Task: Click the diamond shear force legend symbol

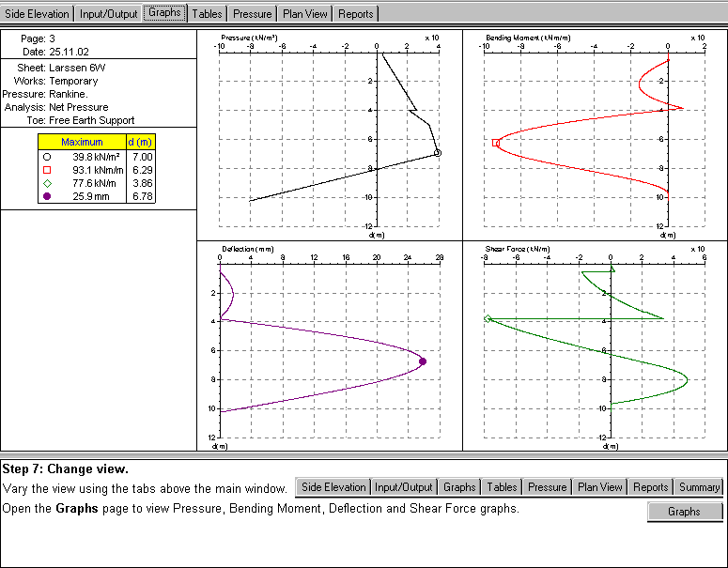Action: [47, 183]
